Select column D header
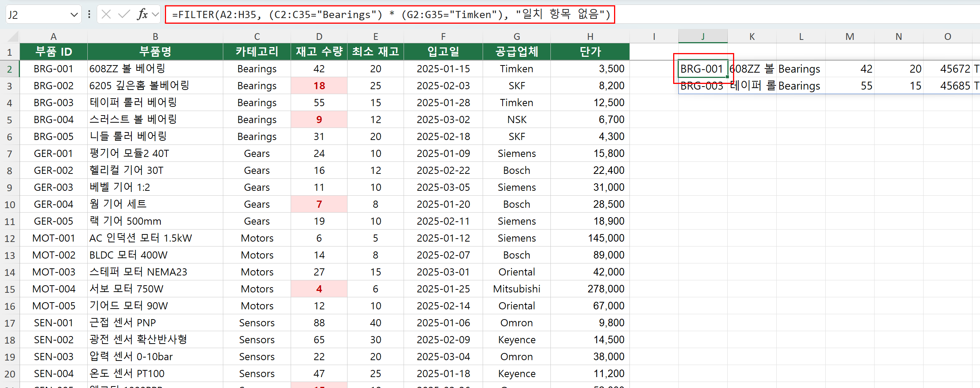This screenshot has height=388, width=980. (x=319, y=37)
